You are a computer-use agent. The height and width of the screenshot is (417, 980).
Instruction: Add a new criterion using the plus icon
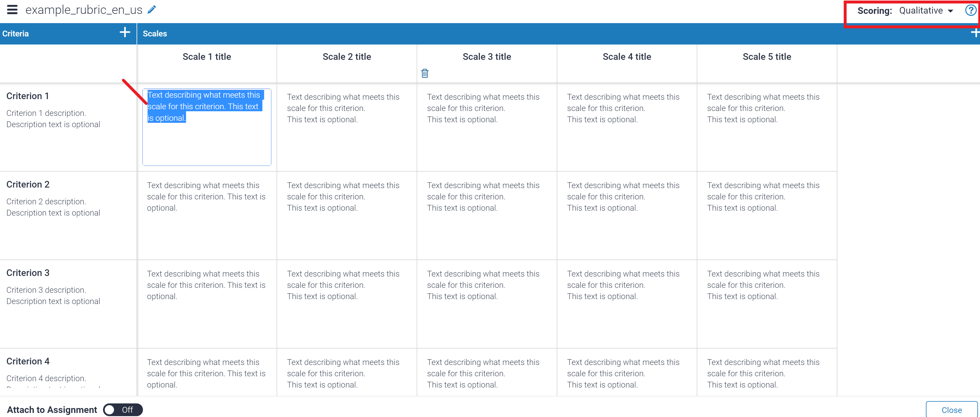(x=125, y=33)
